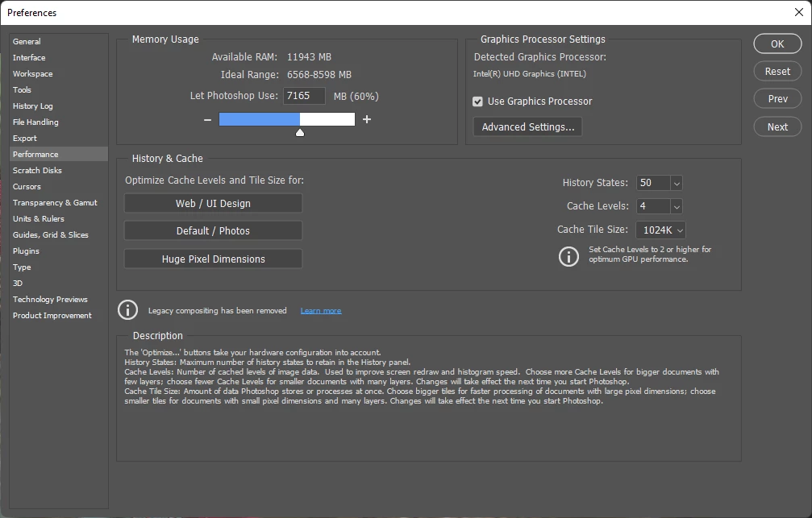
Task: Open the Cache Tile Size dropdown
Action: tap(660, 230)
